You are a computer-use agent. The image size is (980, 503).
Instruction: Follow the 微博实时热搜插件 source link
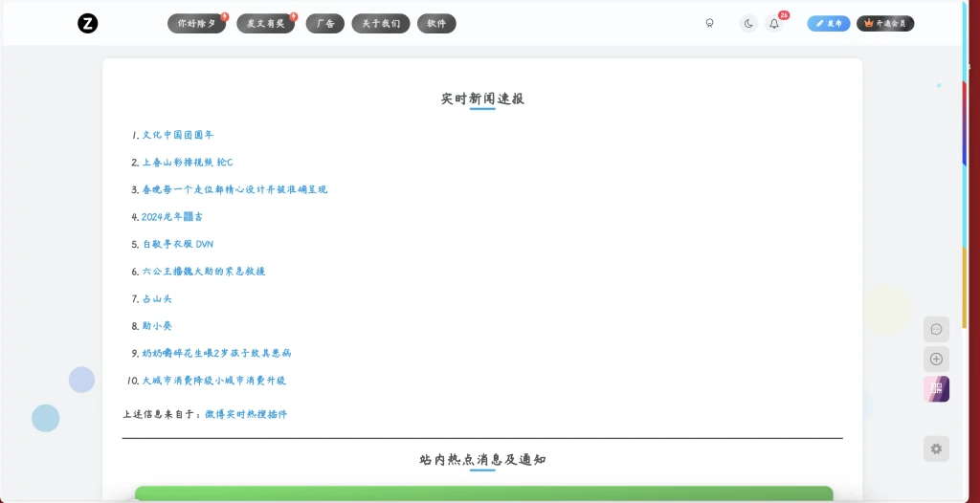point(246,414)
